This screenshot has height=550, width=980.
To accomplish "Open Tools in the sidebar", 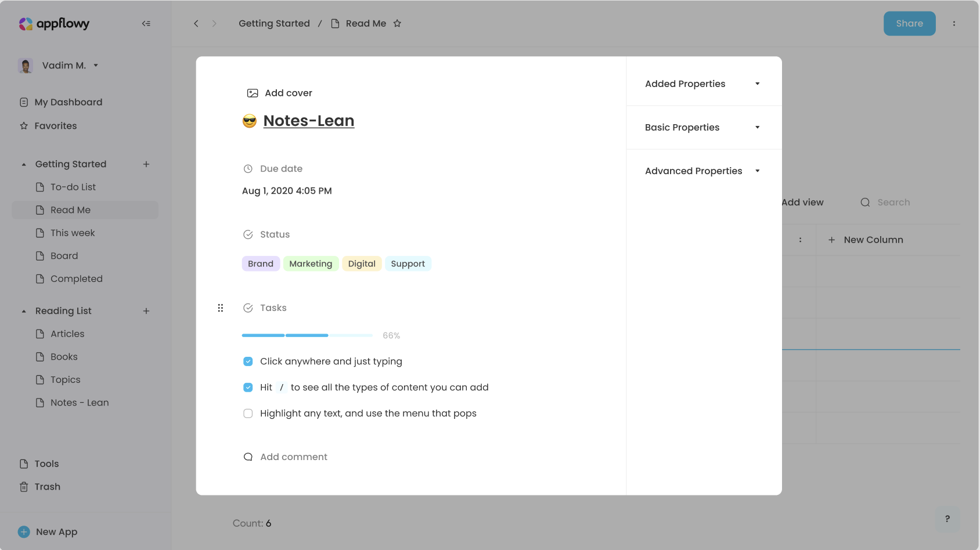I will coord(46,464).
